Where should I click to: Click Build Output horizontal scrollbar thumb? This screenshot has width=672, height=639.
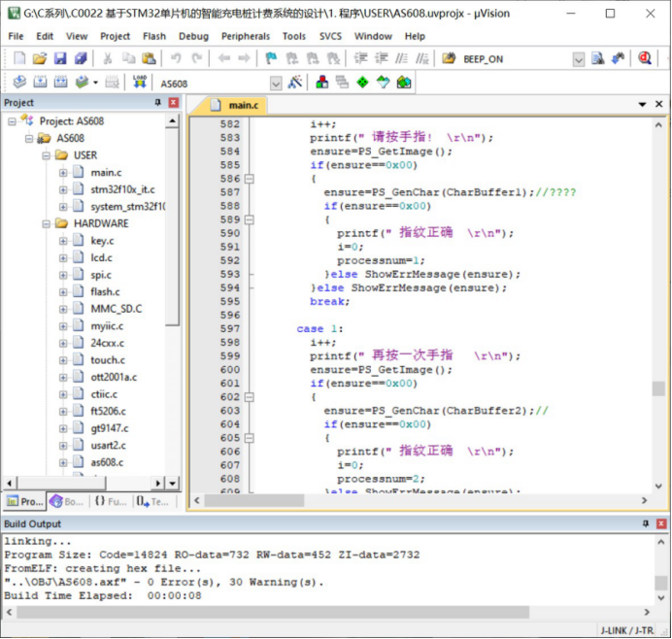click(273, 613)
